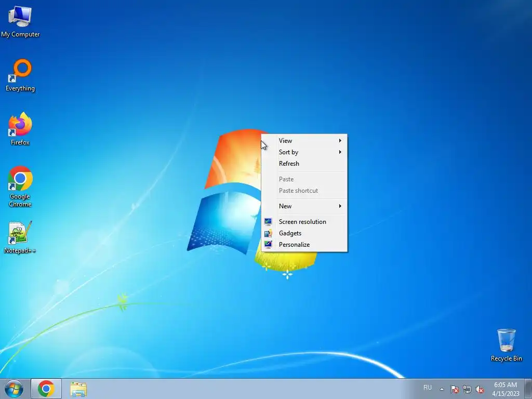The height and width of the screenshot is (399, 532).
Task: Expand the Sort by submenu
Action: 304,152
